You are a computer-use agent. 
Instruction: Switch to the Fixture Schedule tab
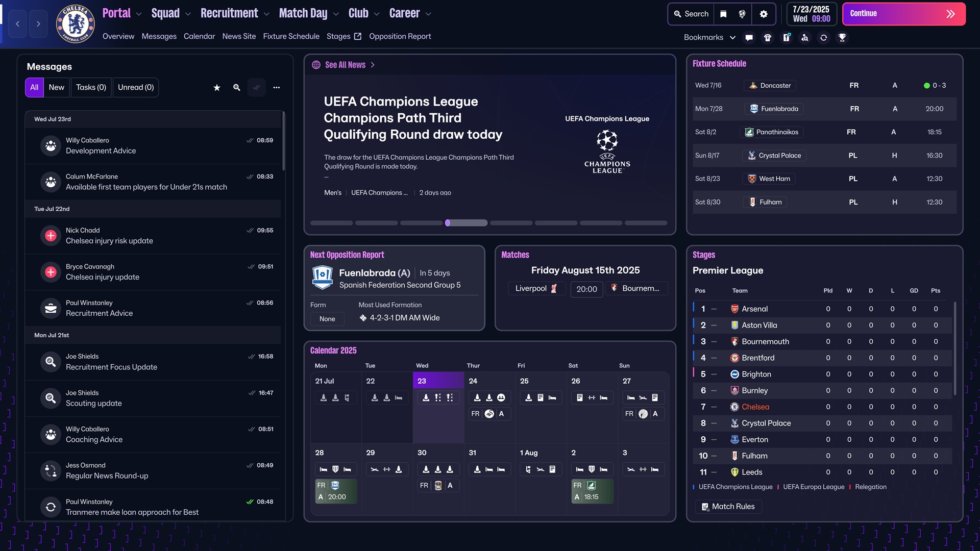tap(291, 36)
